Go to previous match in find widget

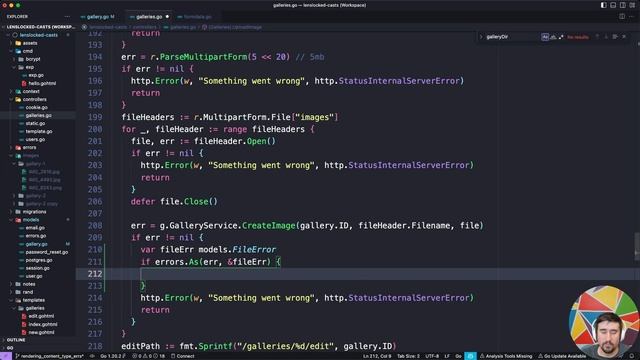(597, 37)
